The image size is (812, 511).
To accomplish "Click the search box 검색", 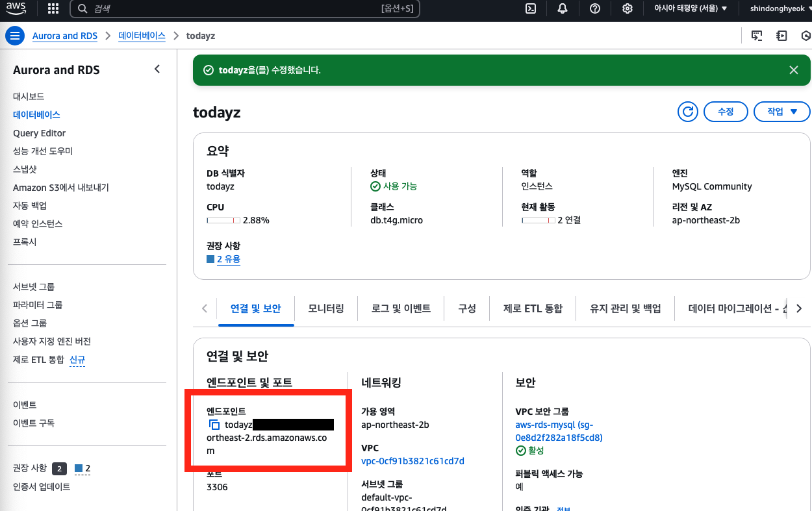I will (245, 8).
